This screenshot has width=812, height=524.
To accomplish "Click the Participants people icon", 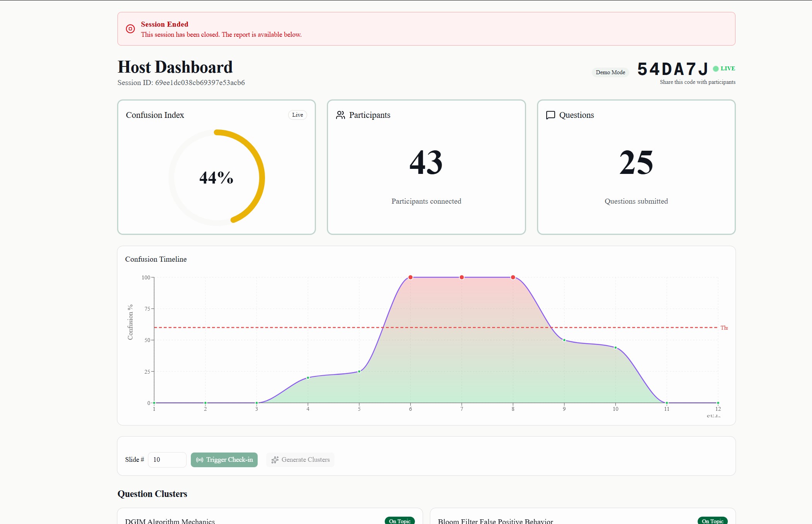I will point(340,115).
